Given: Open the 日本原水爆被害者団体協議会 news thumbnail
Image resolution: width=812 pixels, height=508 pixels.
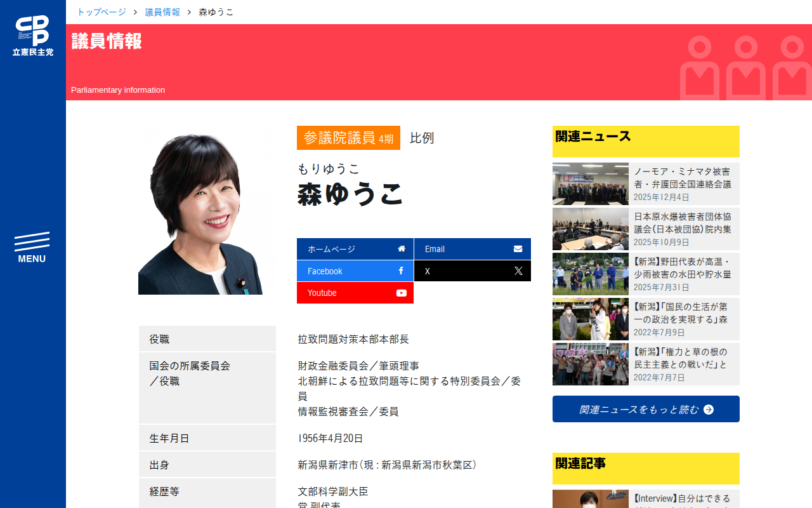Looking at the screenshot, I should (591, 229).
